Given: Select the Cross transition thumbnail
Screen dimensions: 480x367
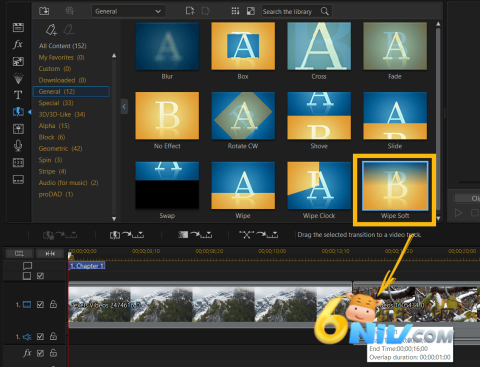Looking at the screenshot, I should tap(319, 46).
